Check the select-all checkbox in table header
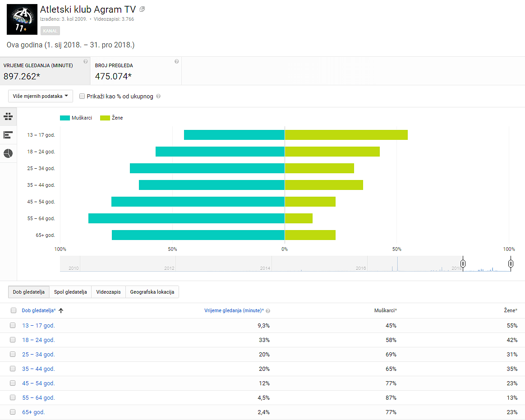The width and height of the screenshot is (525, 420). [13, 310]
